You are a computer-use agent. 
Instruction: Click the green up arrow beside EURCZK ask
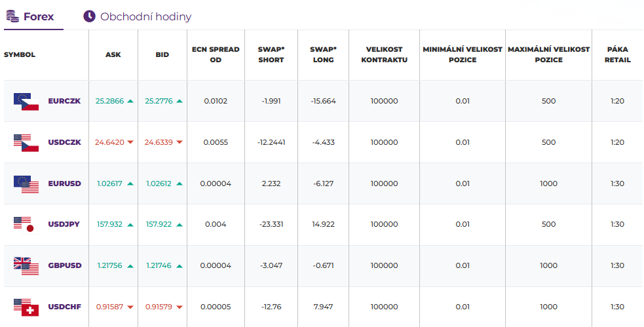point(130,102)
